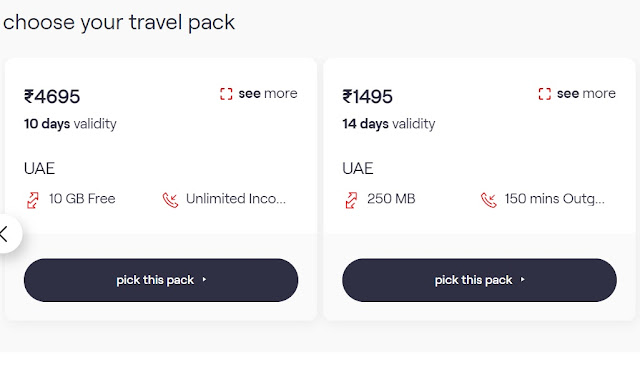
Task: Select the ₹4695 price text
Action: click(x=52, y=97)
